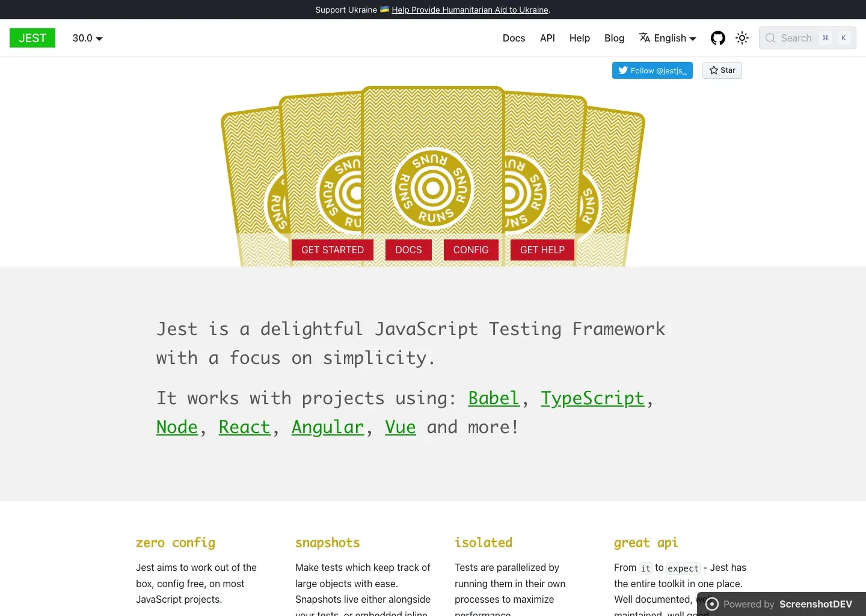
Task: Click the Search box
Action: [808, 38]
